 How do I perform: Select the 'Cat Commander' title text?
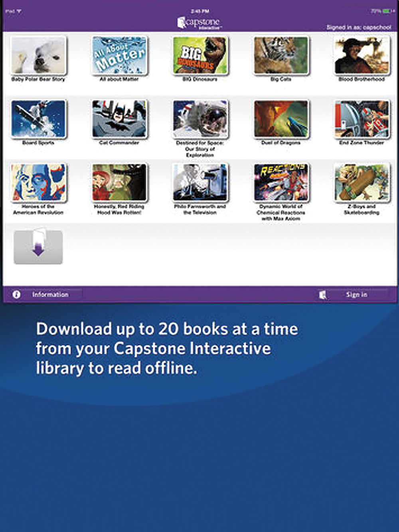coord(119,143)
